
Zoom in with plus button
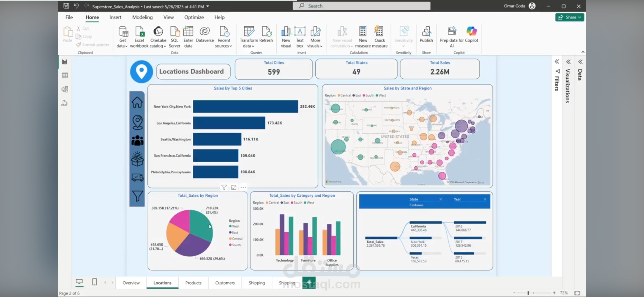[x=554, y=293]
